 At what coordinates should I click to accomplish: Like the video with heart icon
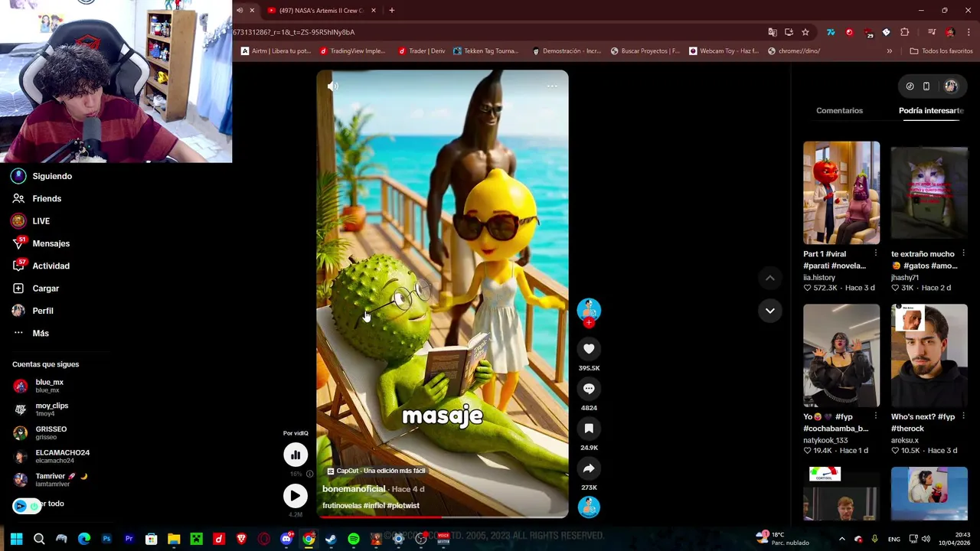point(589,349)
